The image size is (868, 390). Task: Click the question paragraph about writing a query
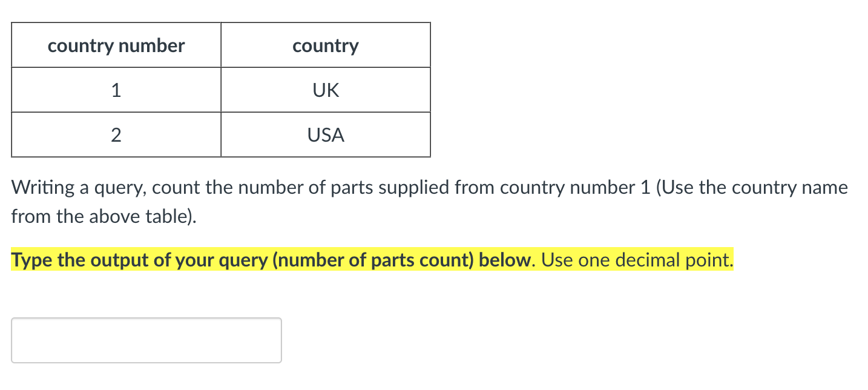point(424,188)
